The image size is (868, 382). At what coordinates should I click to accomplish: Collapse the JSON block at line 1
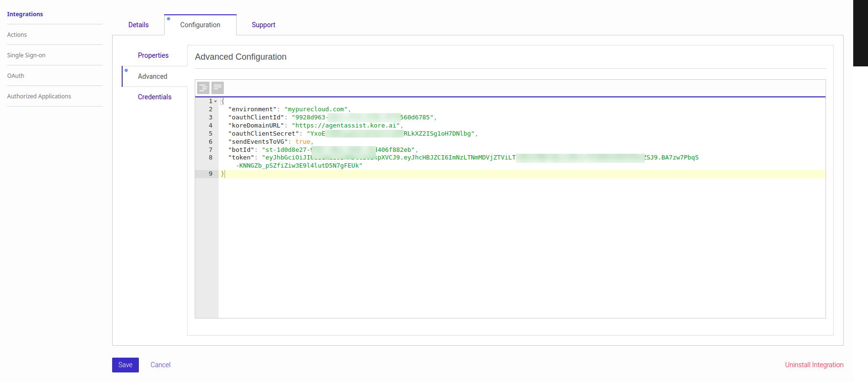click(216, 101)
